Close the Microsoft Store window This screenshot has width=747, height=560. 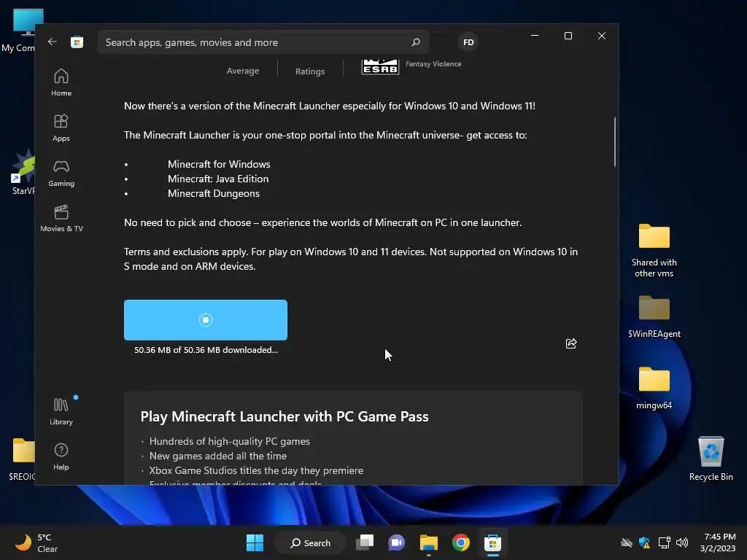tap(602, 36)
